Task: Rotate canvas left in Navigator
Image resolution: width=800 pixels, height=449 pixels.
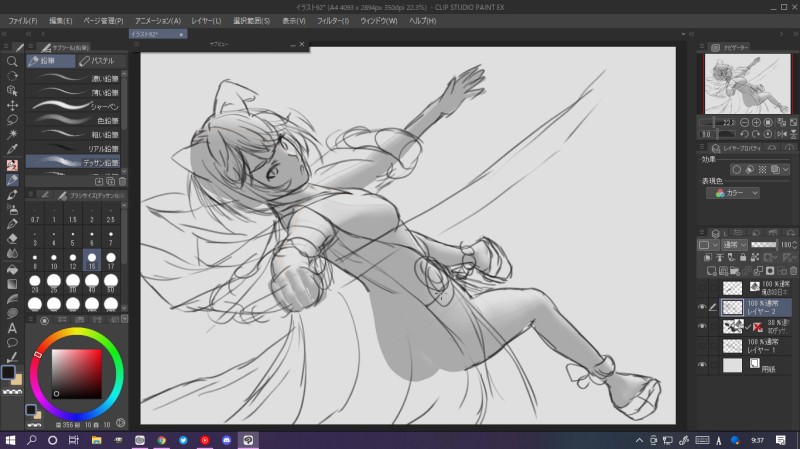Action: tap(744, 134)
